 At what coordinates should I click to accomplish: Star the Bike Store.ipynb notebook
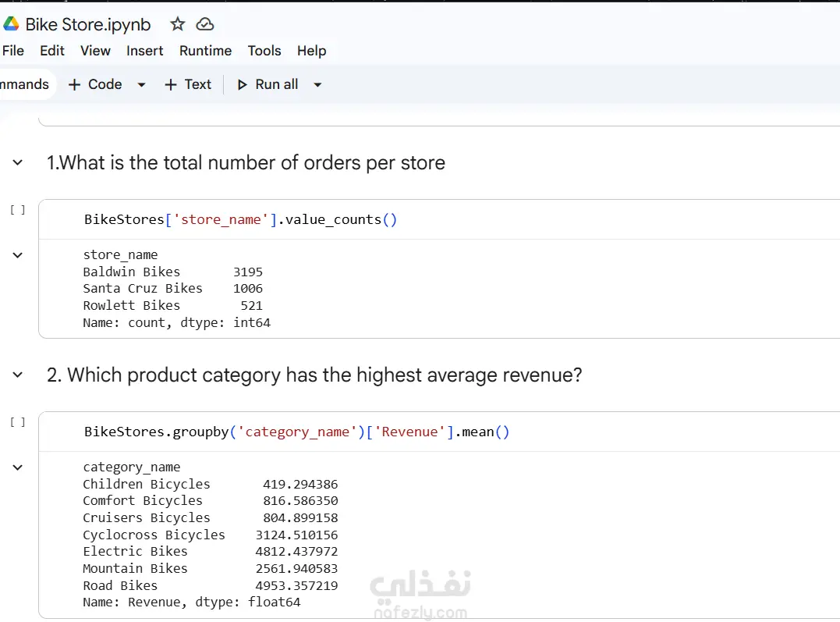(177, 24)
